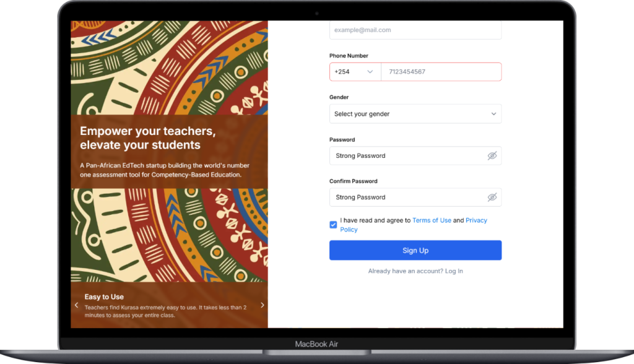Viewport: 634px width, 364px height.
Task: Follow the Already have an account Log In link
Action: (415, 271)
